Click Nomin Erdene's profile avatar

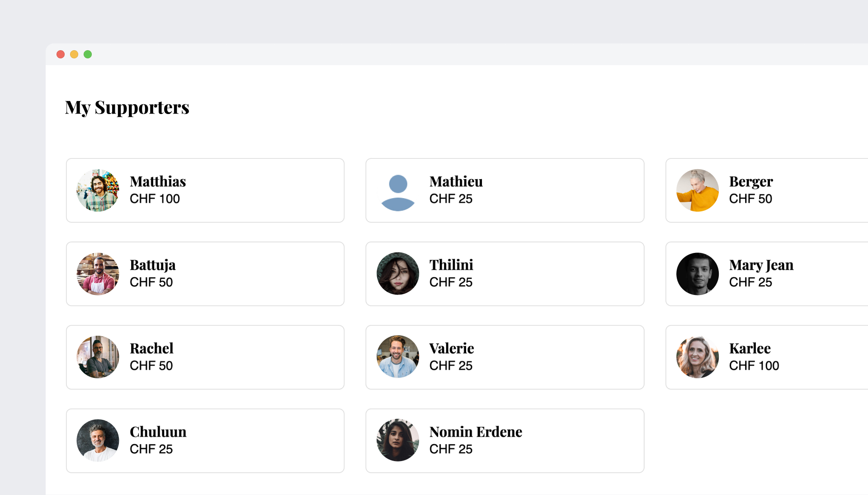[x=398, y=440]
